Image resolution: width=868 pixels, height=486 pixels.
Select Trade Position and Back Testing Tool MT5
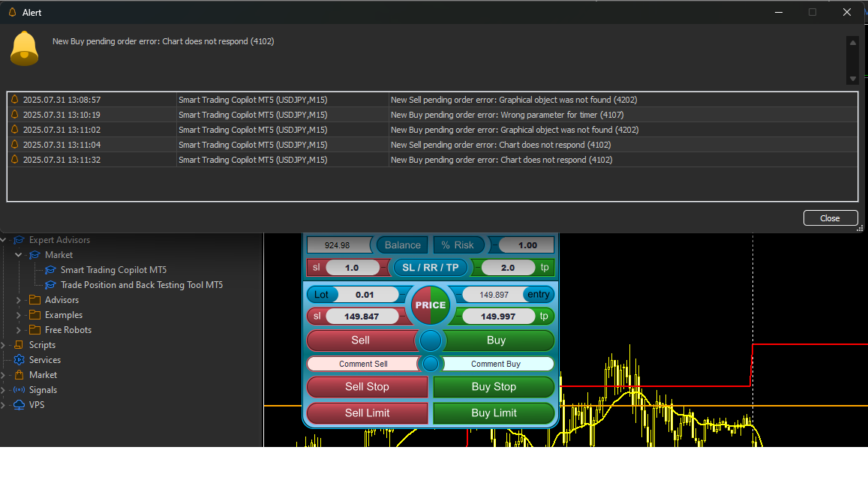(142, 284)
